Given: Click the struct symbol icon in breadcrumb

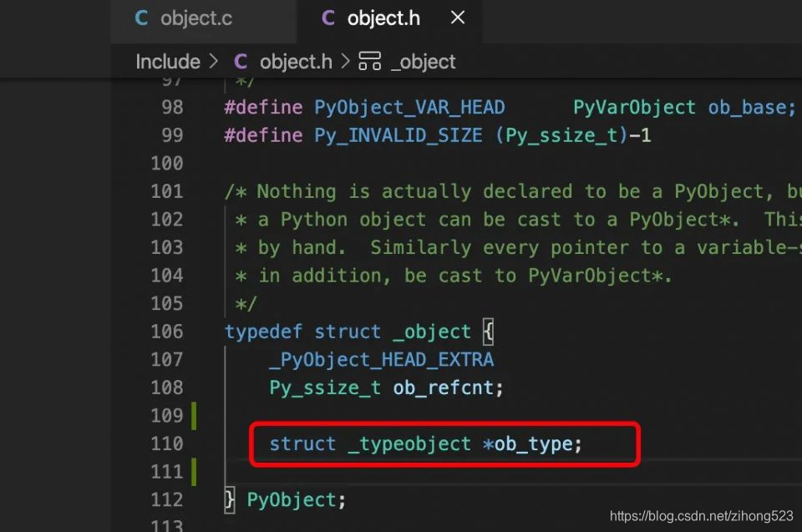Looking at the screenshot, I should pyautogui.click(x=370, y=62).
